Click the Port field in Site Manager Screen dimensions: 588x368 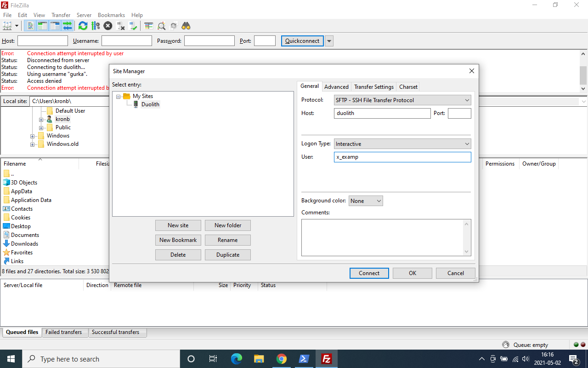459,113
